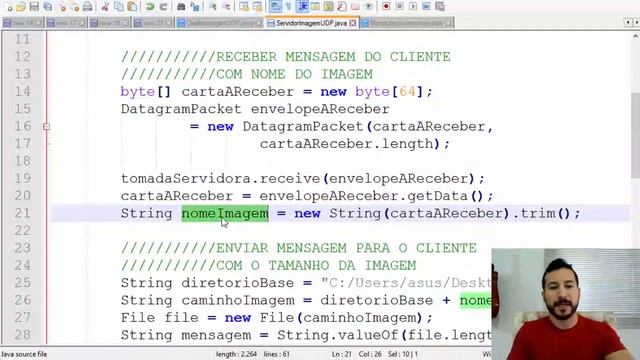This screenshot has width=640, height=360.
Task: Click the highlighted nomeImagem variable on line 21
Action: [225, 213]
